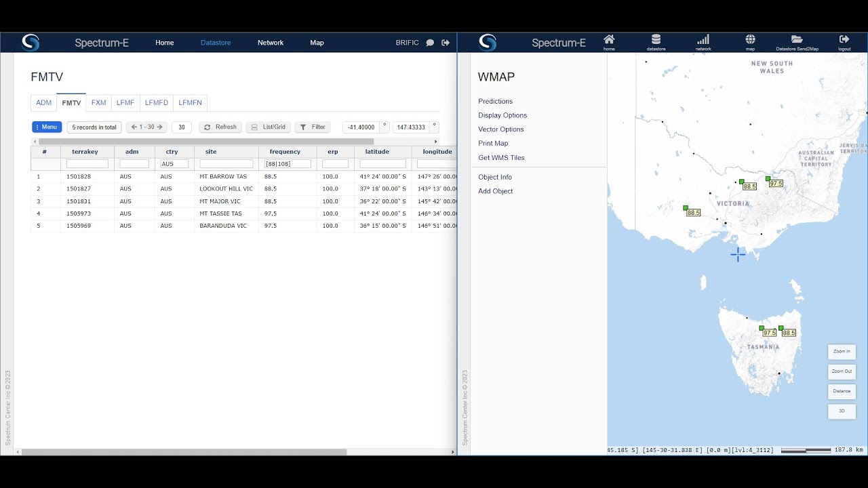Screen dimensions: 868x488
Task: Open chat bubble icon beside BRIFIC
Action: pos(430,43)
